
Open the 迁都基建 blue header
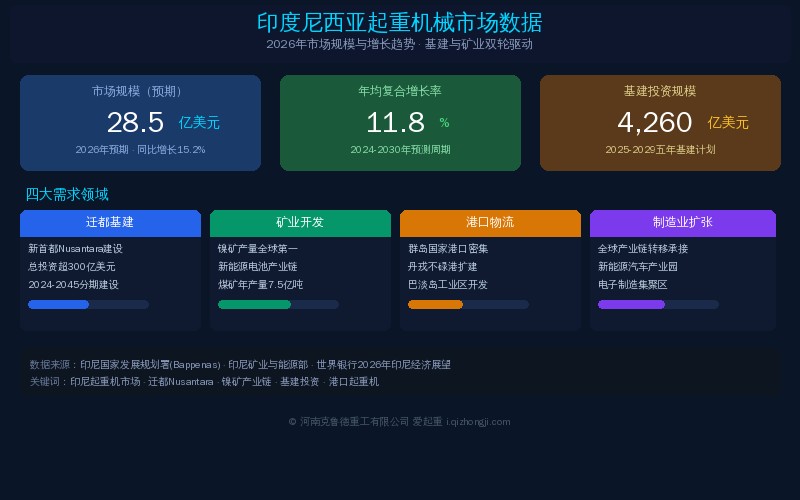(x=110, y=223)
